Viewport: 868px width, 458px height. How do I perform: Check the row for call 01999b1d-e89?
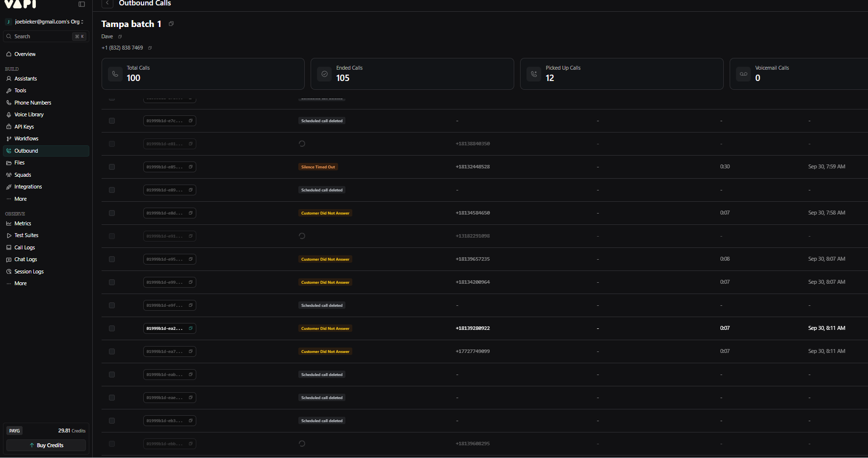[112, 190]
